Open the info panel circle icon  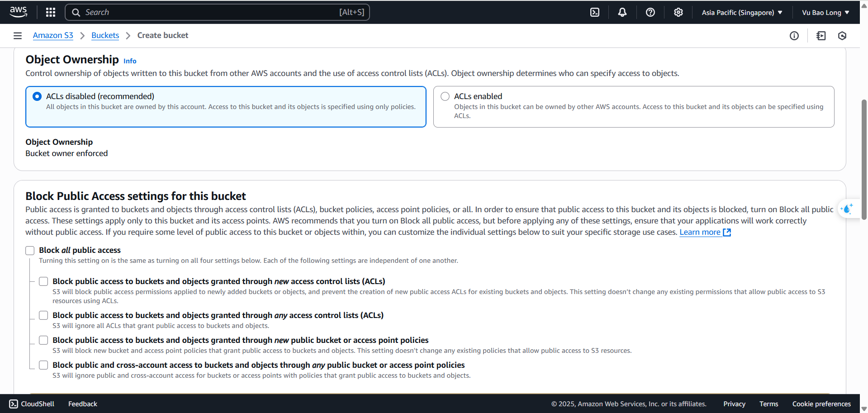794,36
